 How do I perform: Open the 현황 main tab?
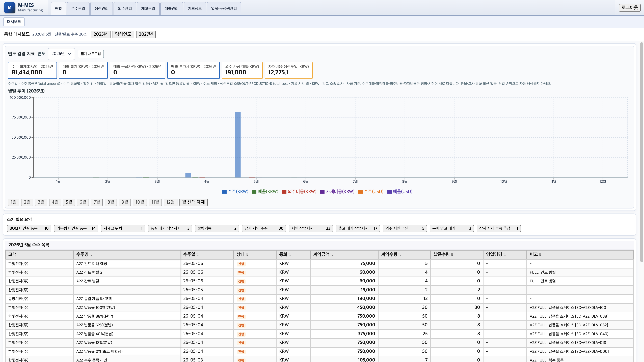[58, 9]
